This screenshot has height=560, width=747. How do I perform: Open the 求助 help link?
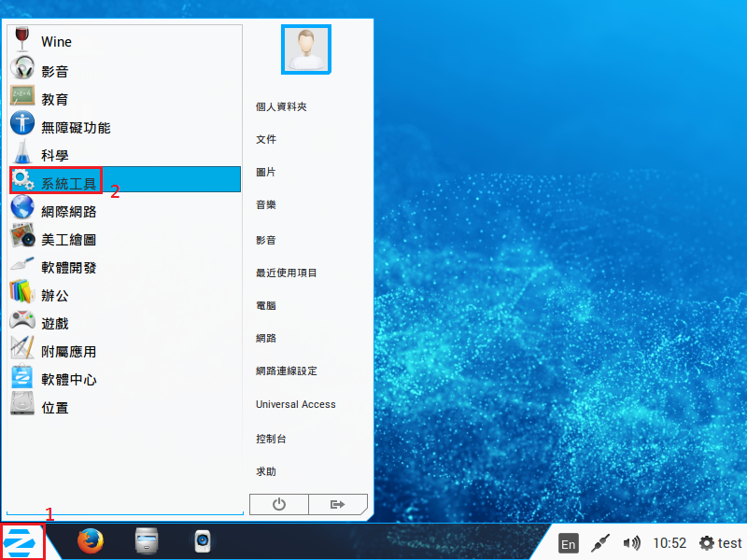coord(266,471)
